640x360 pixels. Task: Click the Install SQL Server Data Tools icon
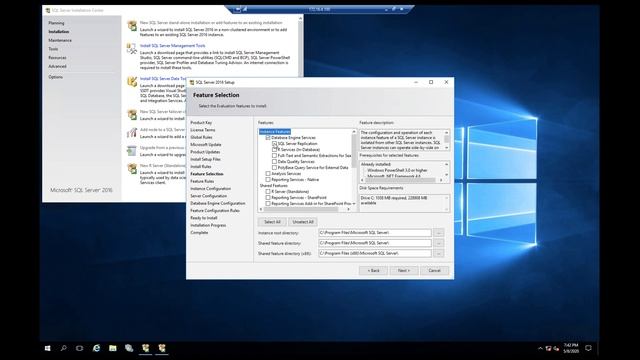pyautogui.click(x=131, y=82)
